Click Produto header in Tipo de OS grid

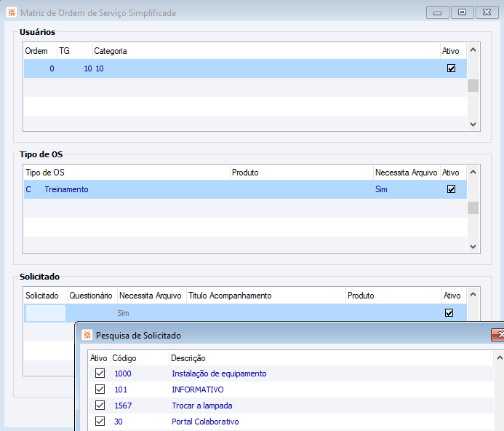point(302,173)
